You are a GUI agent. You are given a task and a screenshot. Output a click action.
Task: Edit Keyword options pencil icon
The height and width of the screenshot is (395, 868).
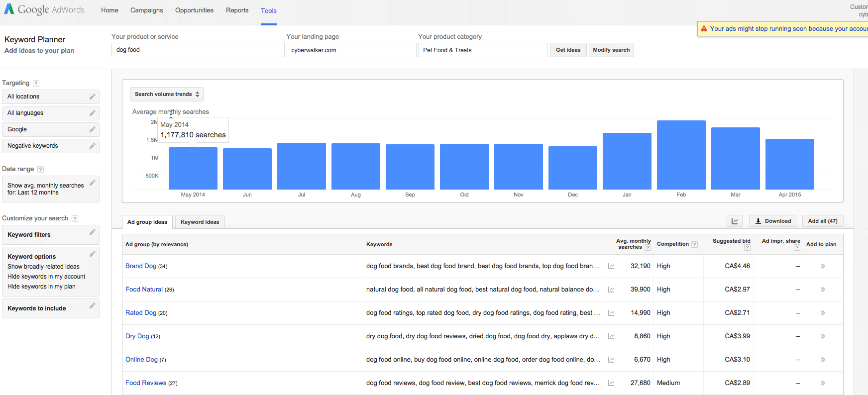(x=92, y=254)
